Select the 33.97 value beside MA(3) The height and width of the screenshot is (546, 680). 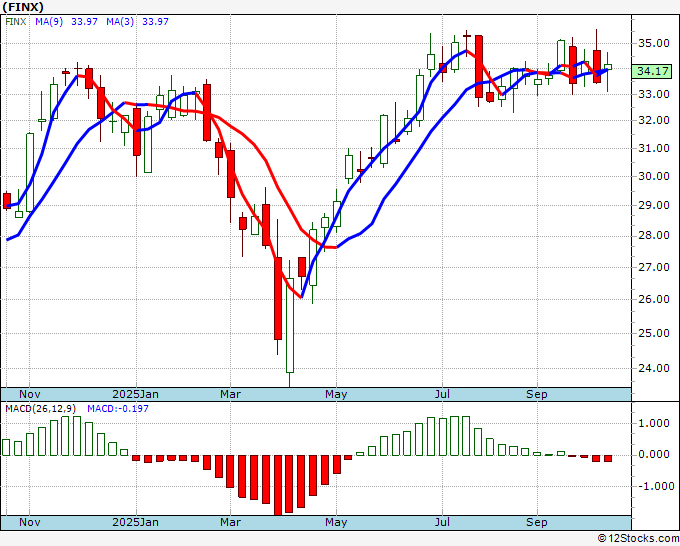point(155,22)
